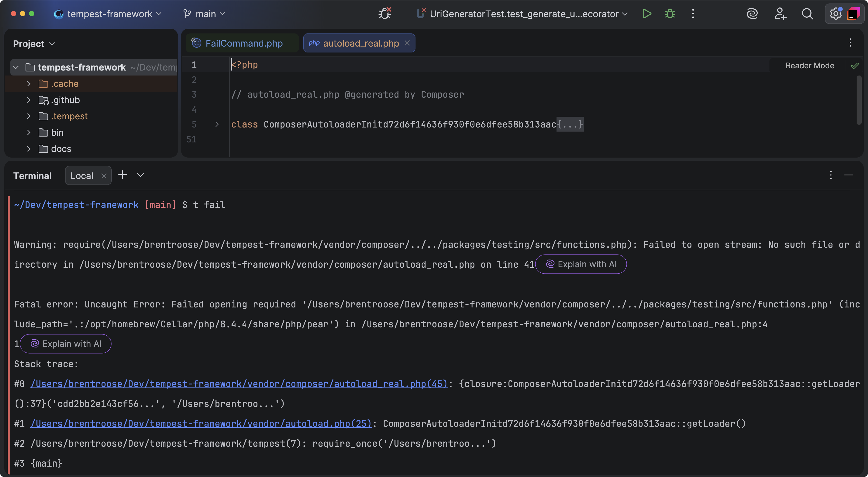Open IDE settings gear icon

[835, 14]
